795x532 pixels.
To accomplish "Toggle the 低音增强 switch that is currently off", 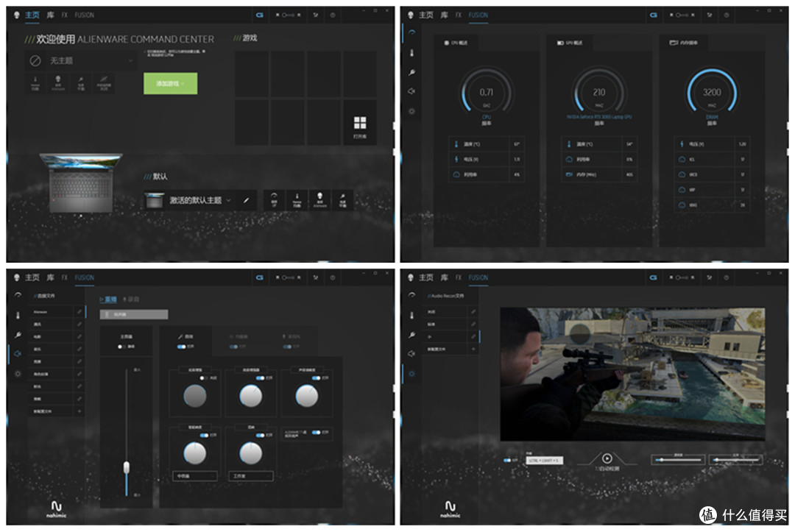I will point(204,378).
